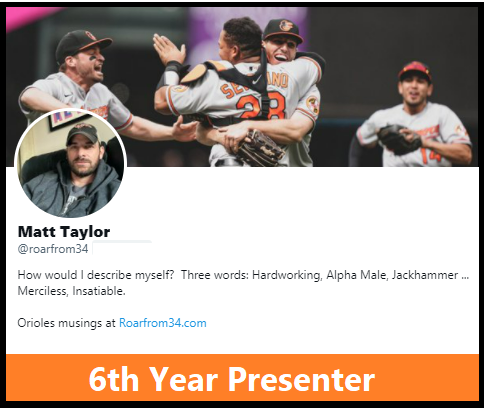Click the catcher's mitt in header photo
Viewport: 484px width, 408px height.
click(260, 148)
